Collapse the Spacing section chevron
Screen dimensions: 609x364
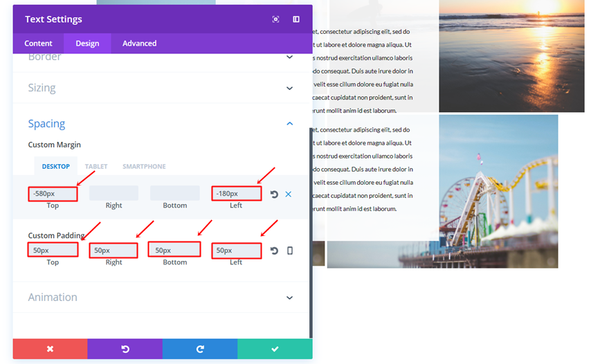(289, 124)
